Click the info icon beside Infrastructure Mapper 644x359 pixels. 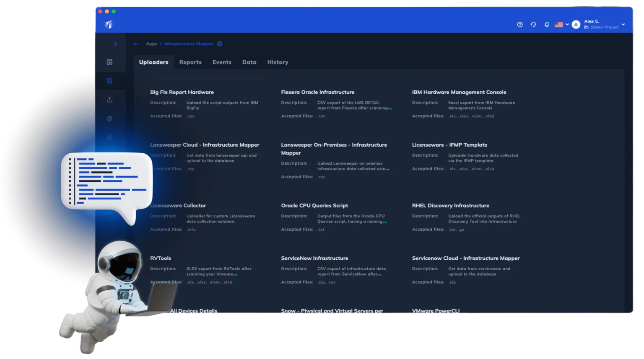(220, 44)
